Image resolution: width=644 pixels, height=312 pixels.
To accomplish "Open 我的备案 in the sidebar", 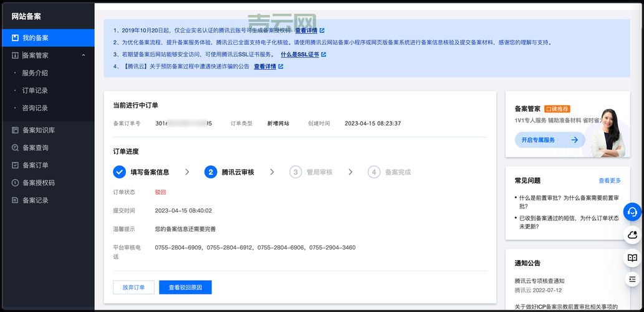I will click(48, 38).
